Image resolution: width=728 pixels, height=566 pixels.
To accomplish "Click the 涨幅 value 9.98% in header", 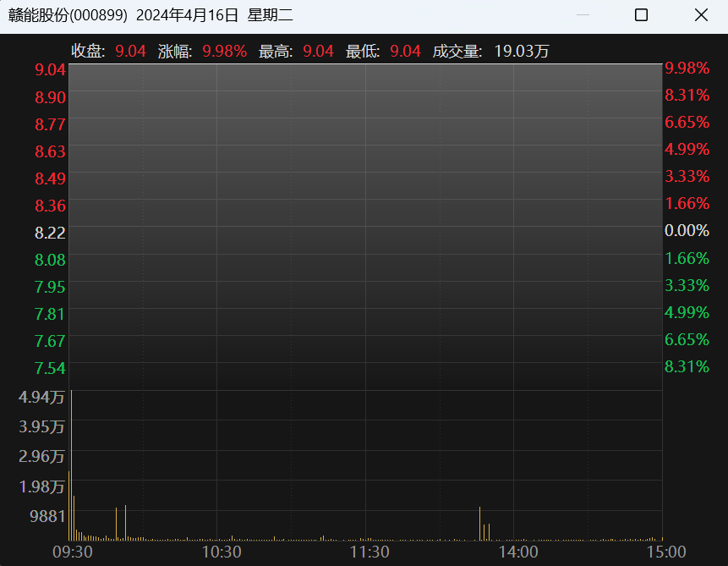I will point(225,51).
